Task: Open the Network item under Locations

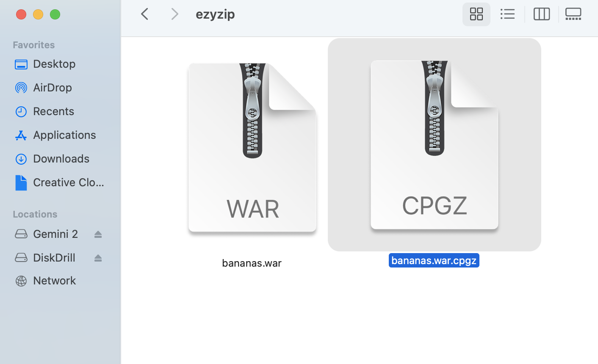Action: pyautogui.click(x=54, y=281)
